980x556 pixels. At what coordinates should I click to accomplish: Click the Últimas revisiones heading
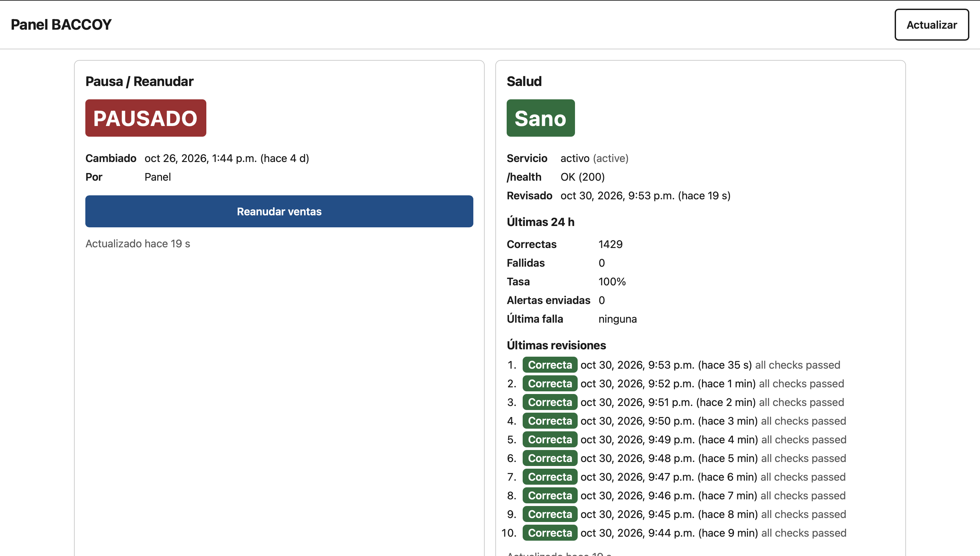556,345
